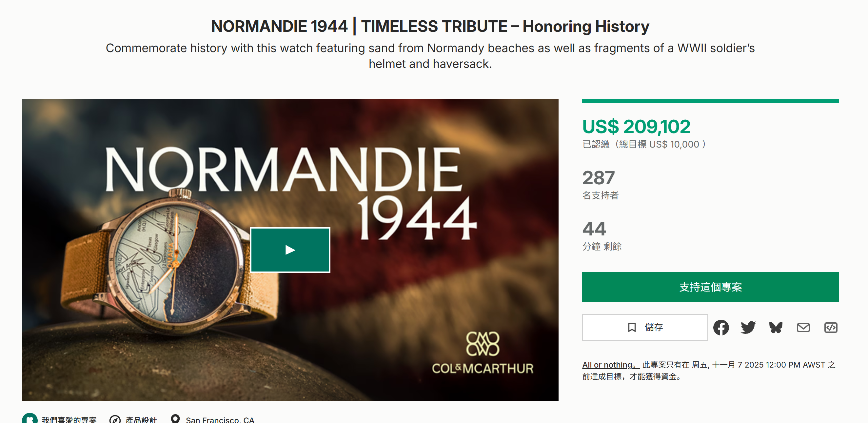Open the embed code icon
This screenshot has height=423, width=868.
click(831, 327)
